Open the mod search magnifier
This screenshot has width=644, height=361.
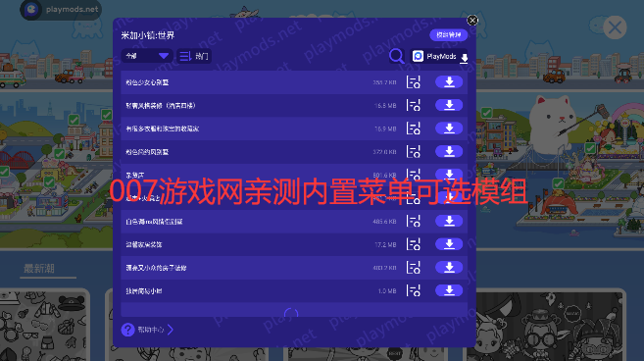[x=396, y=56]
